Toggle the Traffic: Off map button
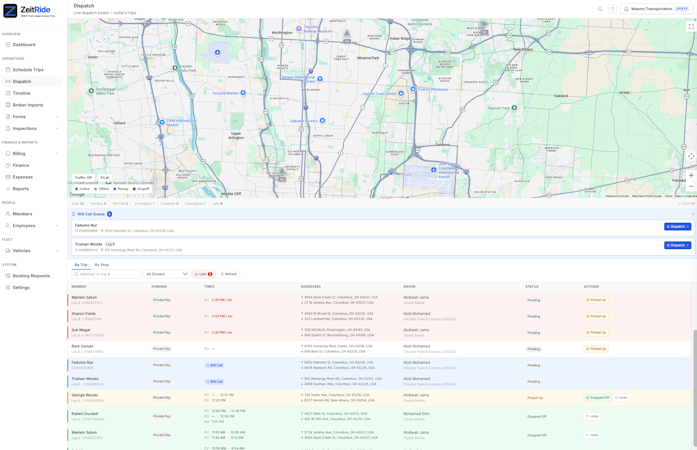Viewport: 697px width, 450px height. click(83, 177)
